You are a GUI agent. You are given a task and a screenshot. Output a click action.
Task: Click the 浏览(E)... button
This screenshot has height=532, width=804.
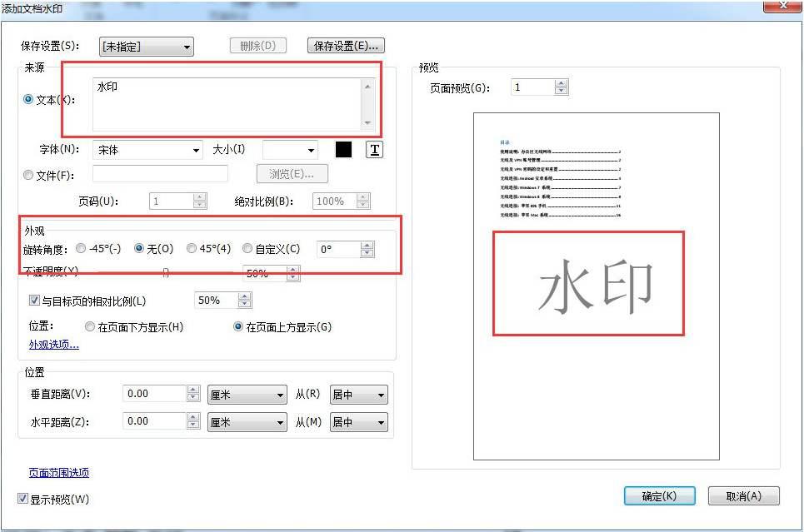click(292, 173)
